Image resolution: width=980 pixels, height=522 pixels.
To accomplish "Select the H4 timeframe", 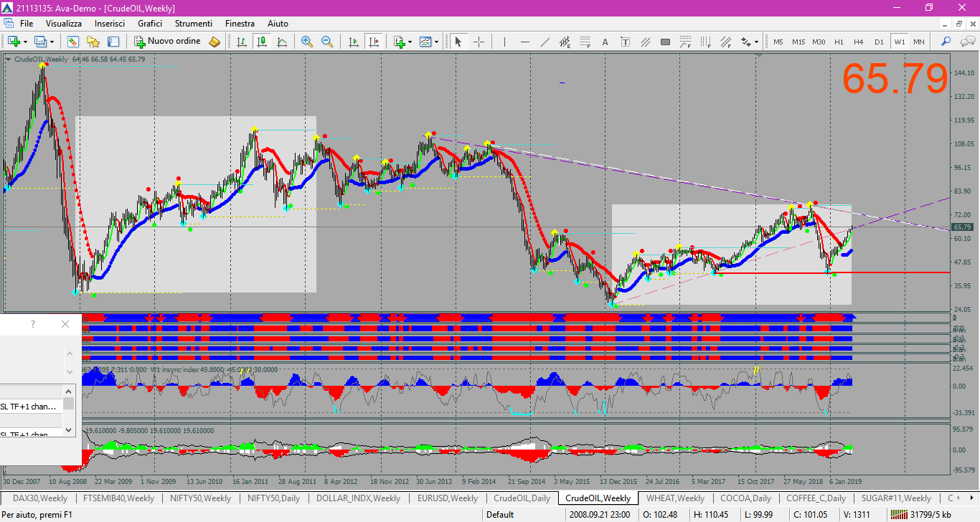I will (858, 42).
